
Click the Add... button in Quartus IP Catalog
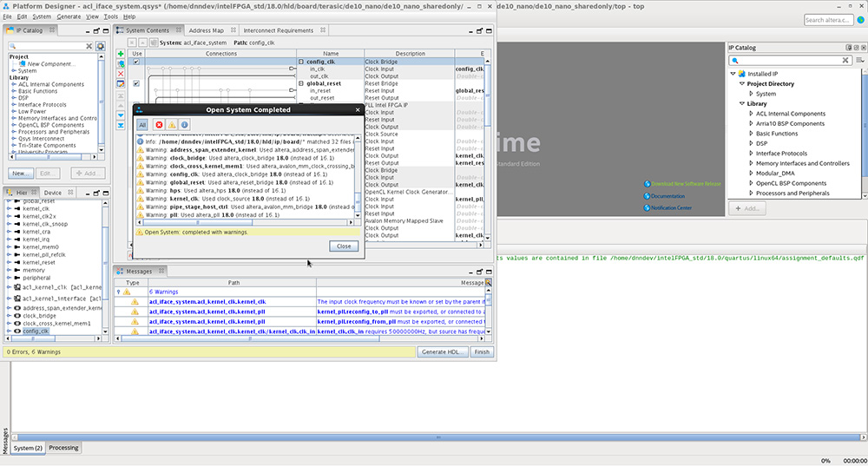747,208
